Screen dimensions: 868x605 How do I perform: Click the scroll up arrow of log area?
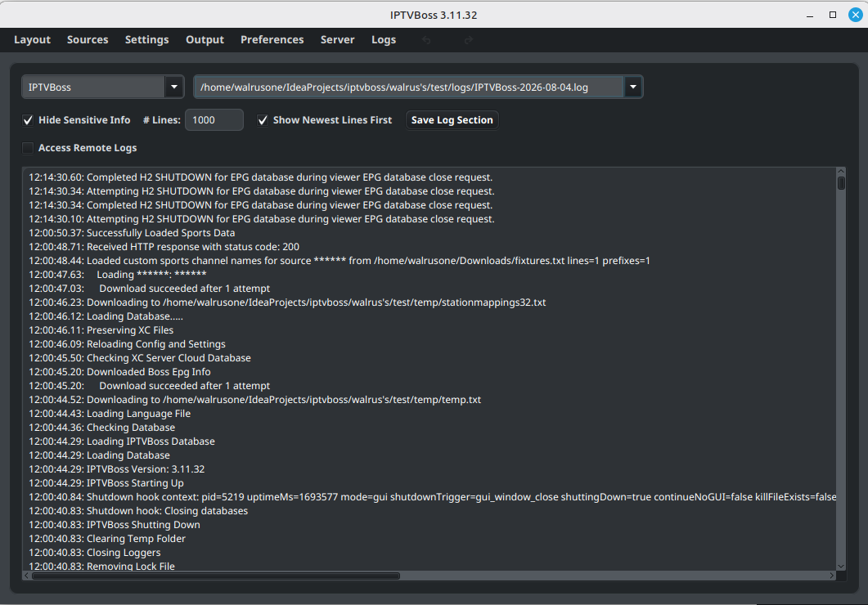tap(841, 172)
